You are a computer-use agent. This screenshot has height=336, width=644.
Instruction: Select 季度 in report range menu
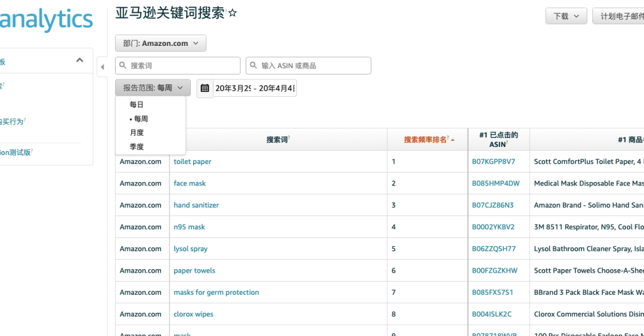pos(137,146)
